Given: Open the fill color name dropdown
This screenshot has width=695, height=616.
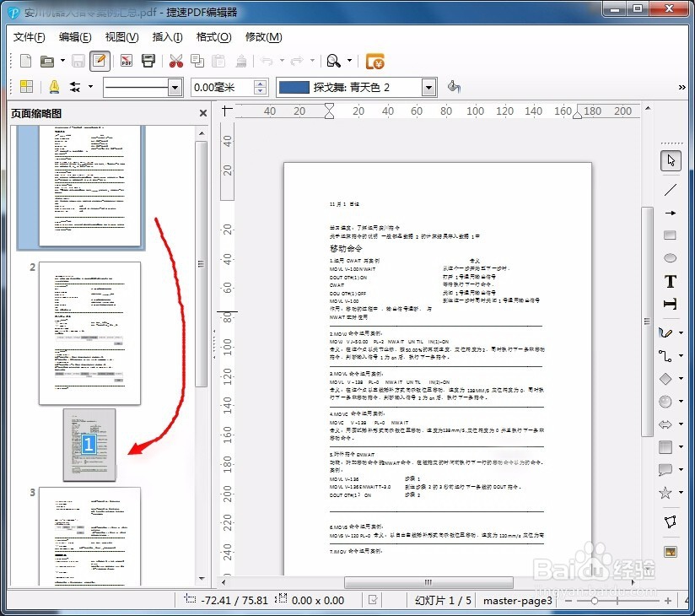Looking at the screenshot, I should click(x=428, y=88).
